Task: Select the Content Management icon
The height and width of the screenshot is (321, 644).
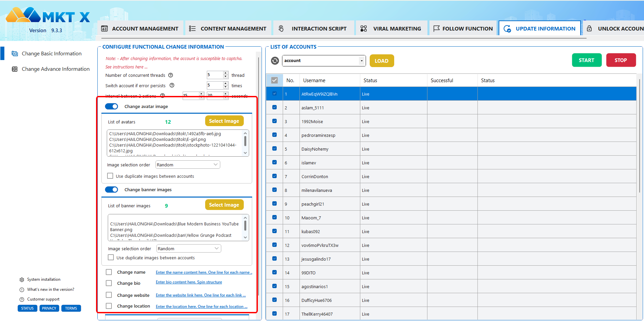Action: coord(192,29)
